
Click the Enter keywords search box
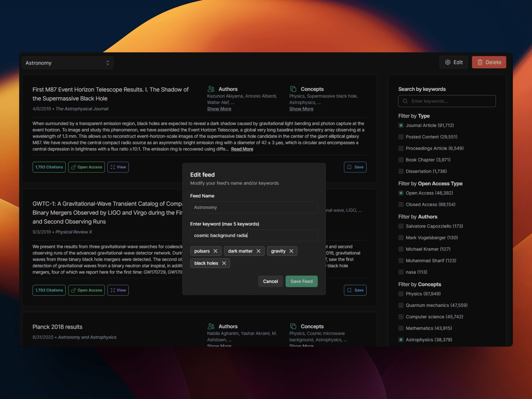coord(447,101)
